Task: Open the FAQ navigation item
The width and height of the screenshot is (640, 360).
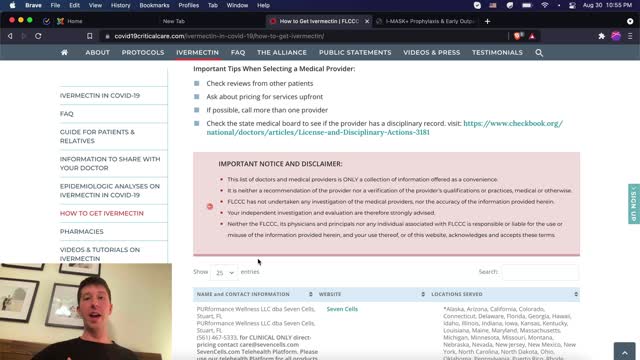Action: [x=238, y=53]
